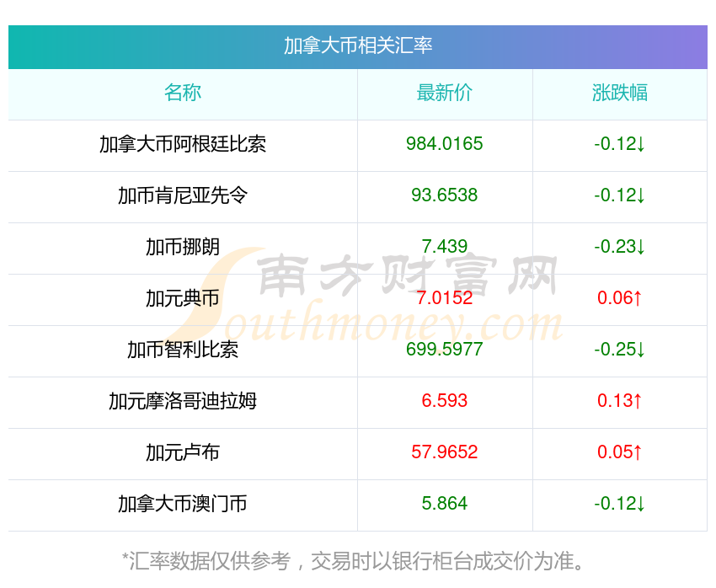Click the change value -0.25↓

click(620, 350)
